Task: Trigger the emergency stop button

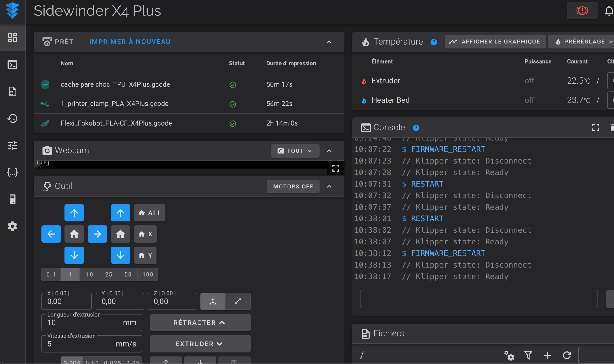Action: [582, 11]
